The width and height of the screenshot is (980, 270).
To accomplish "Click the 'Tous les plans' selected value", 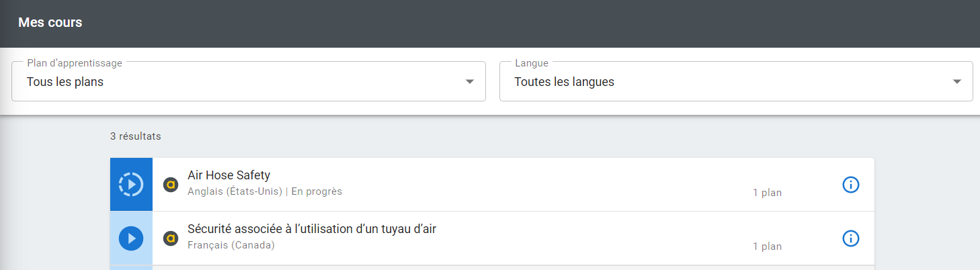I will point(65,82).
